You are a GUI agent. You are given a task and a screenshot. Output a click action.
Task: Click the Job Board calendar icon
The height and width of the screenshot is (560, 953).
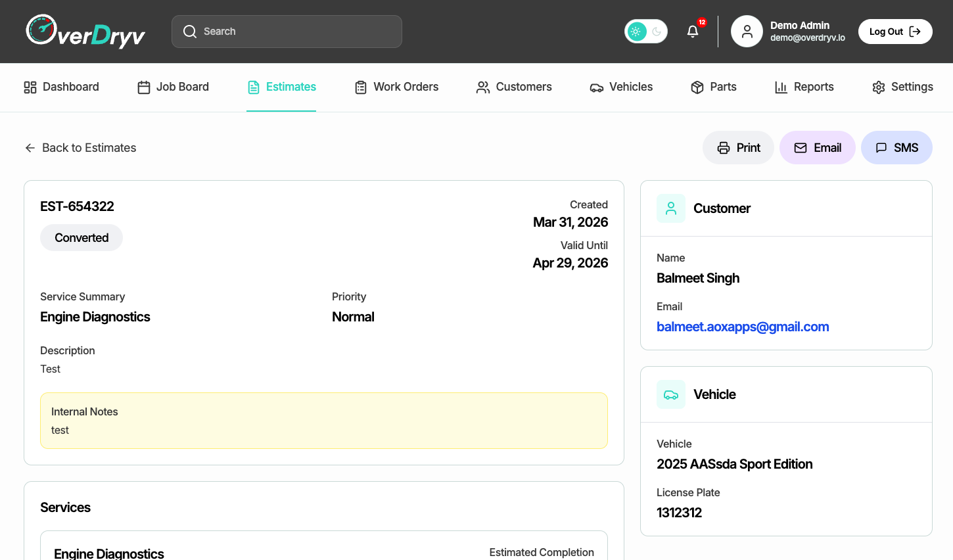[x=144, y=87]
